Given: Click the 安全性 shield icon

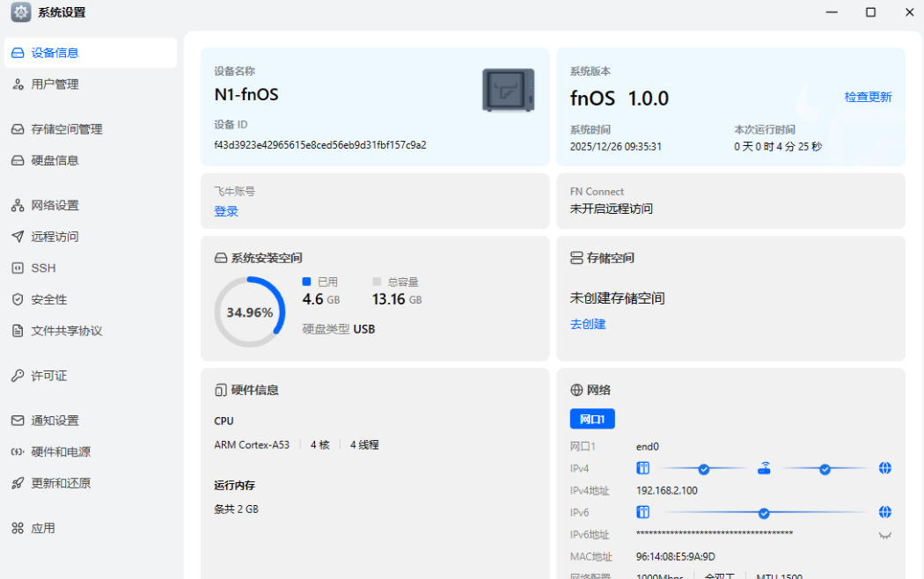Looking at the screenshot, I should click(x=18, y=300).
